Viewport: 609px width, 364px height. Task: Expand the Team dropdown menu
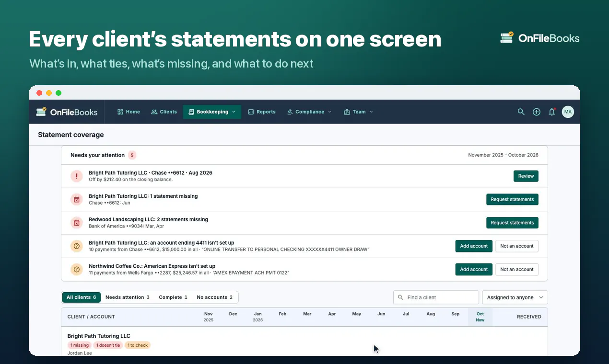pyautogui.click(x=358, y=112)
